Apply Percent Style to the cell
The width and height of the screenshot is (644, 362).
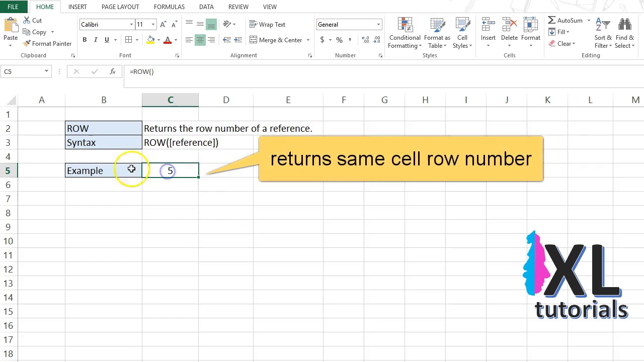pyautogui.click(x=339, y=40)
